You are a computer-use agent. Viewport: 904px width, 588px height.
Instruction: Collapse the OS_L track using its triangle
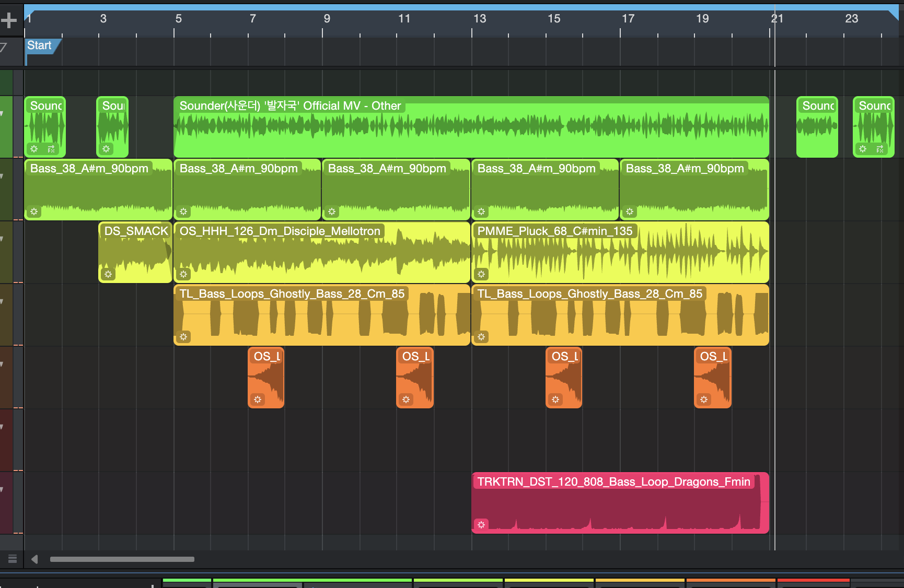pos(2,364)
